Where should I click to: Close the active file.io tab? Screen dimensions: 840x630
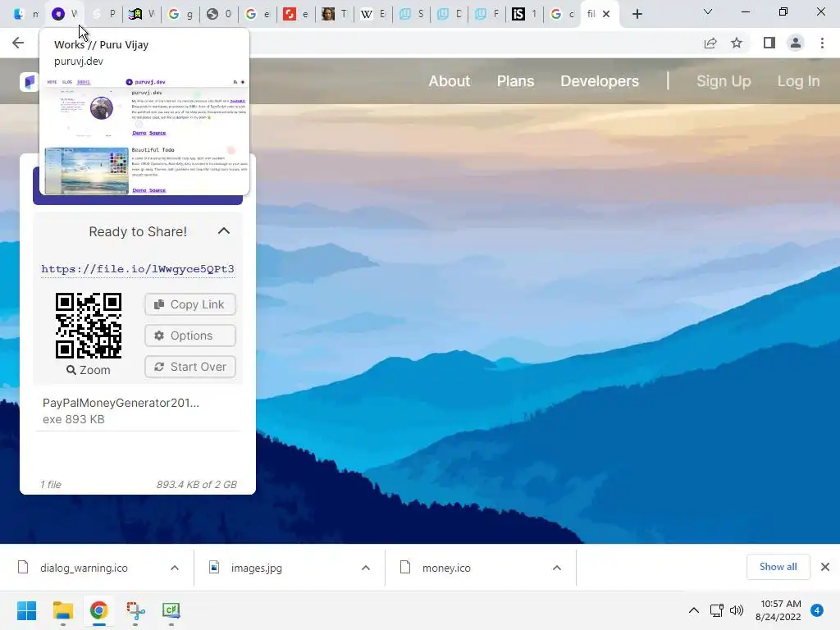606,14
